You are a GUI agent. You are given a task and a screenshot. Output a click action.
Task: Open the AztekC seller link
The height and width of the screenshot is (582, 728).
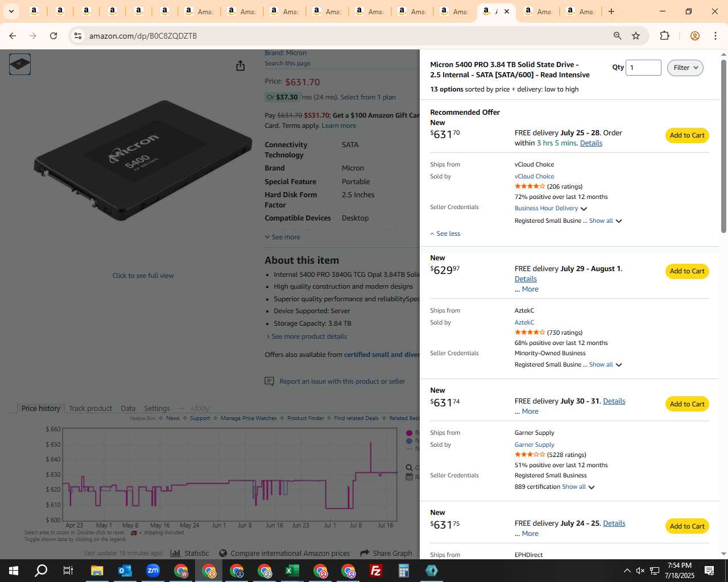[x=524, y=323]
